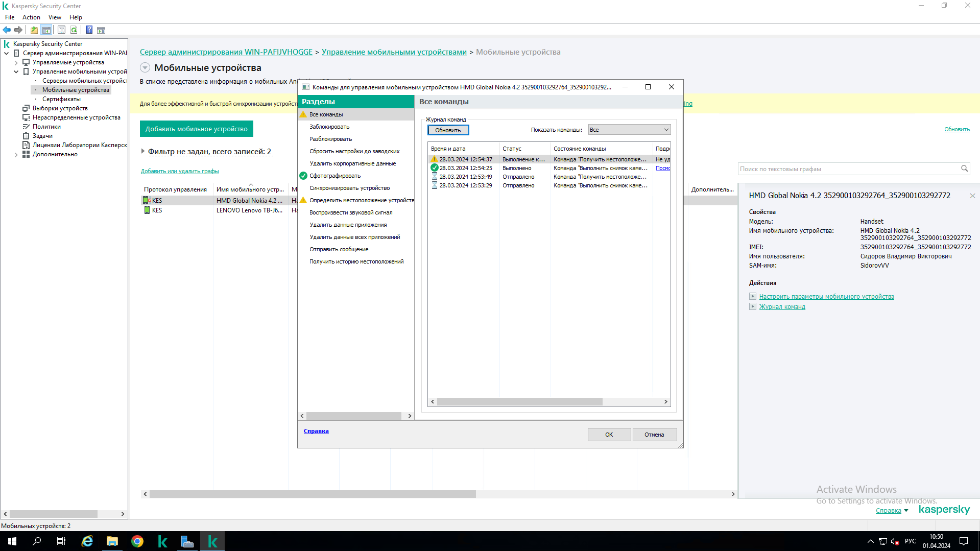Select Сфотографировать in the Разделы list
The height and width of the screenshot is (551, 980).
click(x=356, y=176)
